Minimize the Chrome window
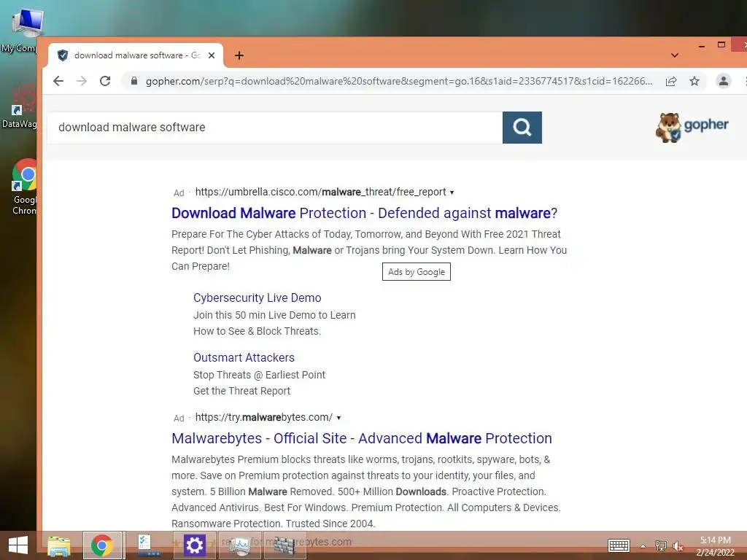 click(x=701, y=46)
